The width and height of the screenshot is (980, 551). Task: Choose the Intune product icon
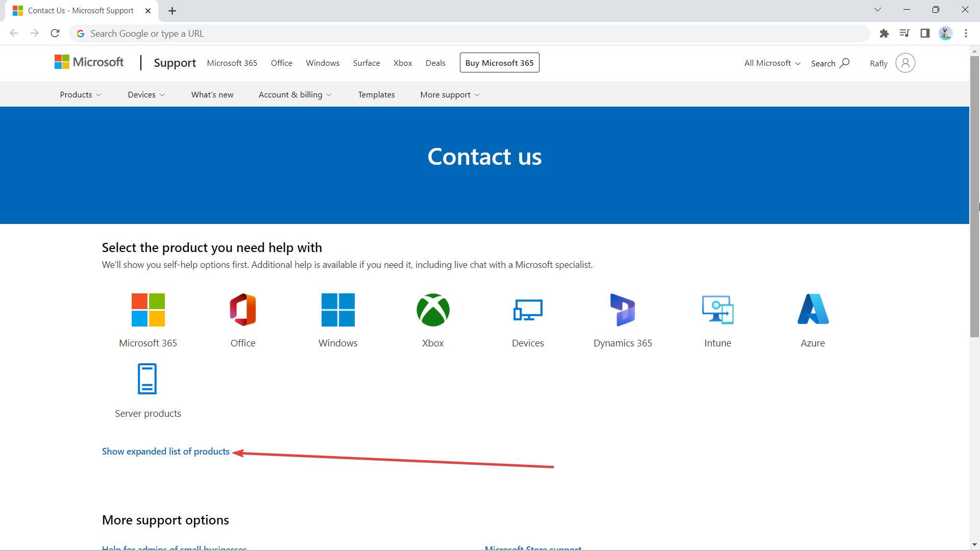click(x=718, y=310)
